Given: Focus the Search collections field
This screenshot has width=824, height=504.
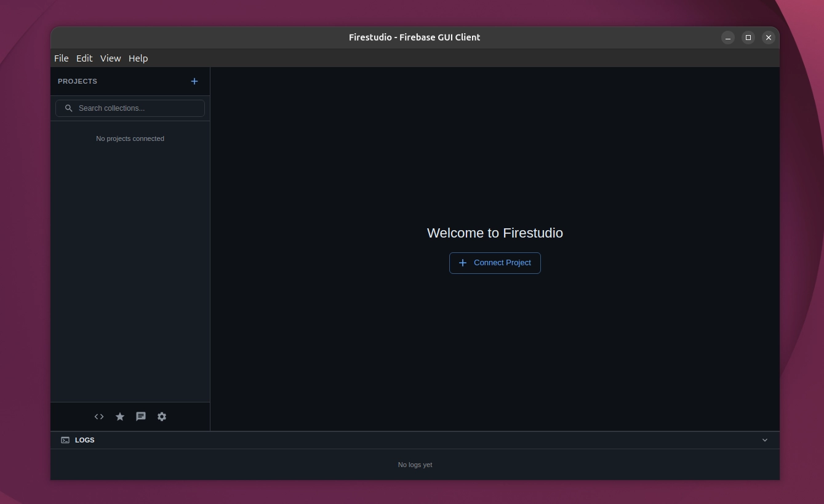Looking at the screenshot, I should coord(130,108).
